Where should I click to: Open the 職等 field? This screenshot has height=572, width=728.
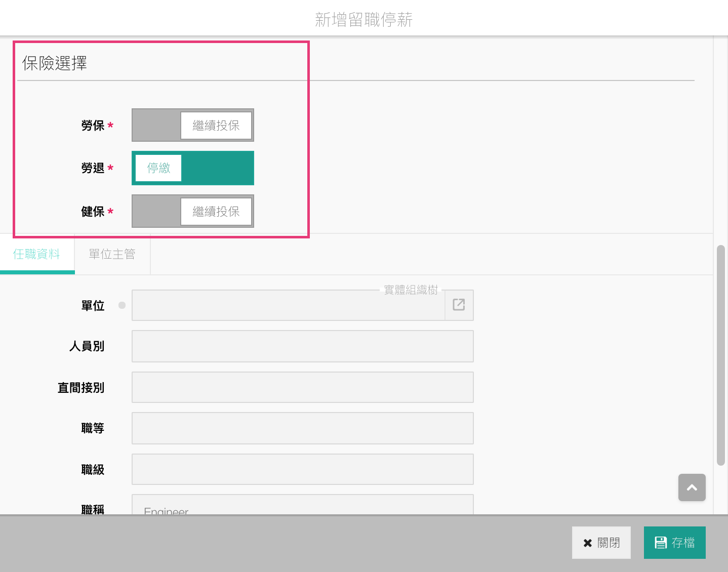[x=302, y=428]
